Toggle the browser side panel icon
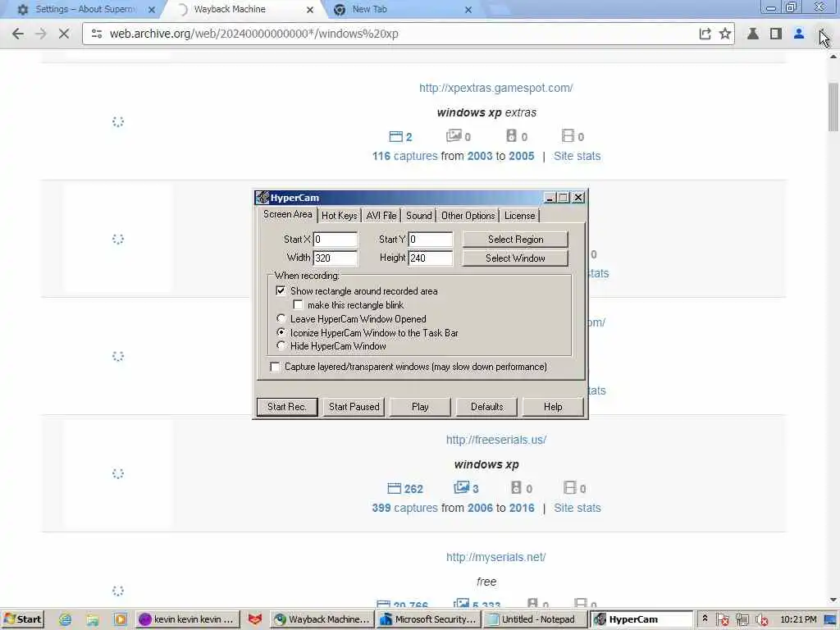 pos(776,34)
